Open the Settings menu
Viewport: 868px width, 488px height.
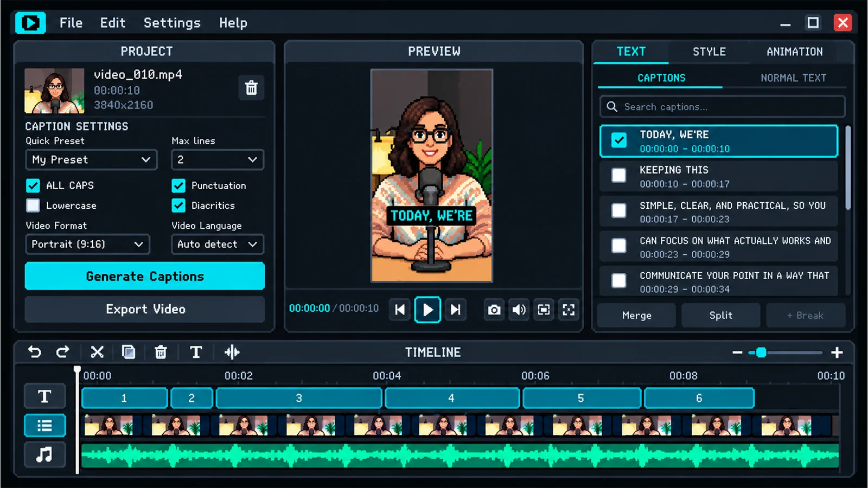172,23
